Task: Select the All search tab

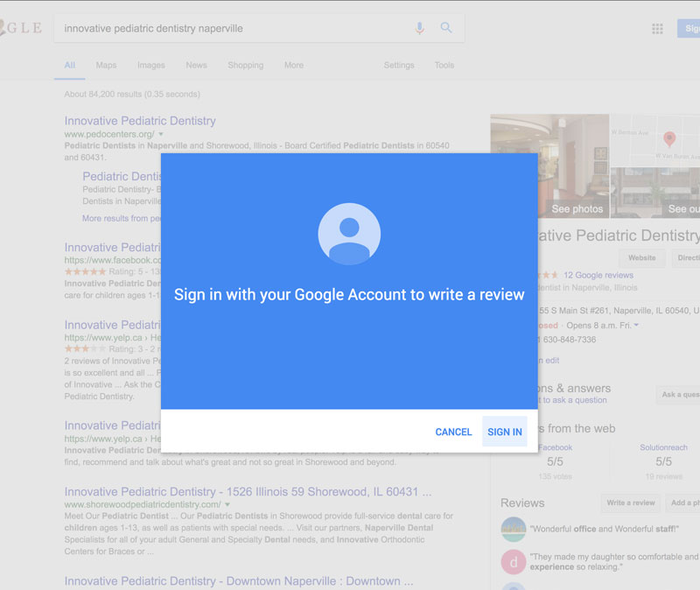Action: coord(70,65)
